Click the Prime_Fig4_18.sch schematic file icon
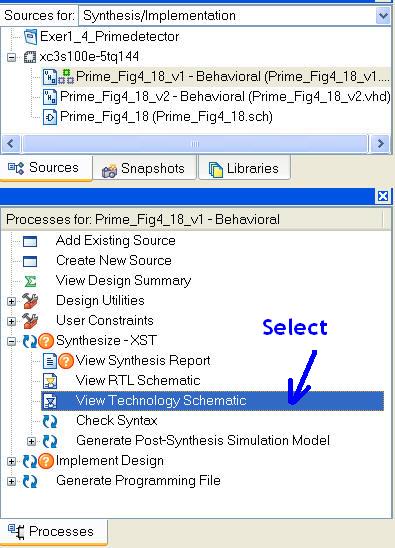 (50, 117)
